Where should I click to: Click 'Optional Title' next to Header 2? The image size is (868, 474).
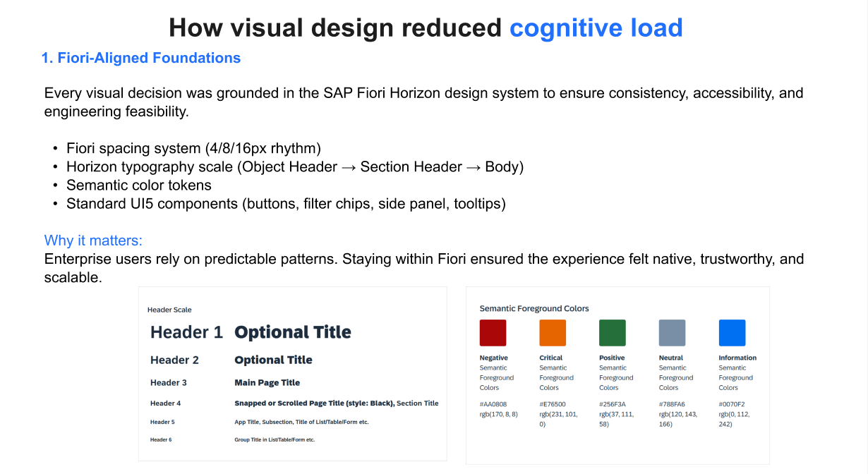[273, 360]
